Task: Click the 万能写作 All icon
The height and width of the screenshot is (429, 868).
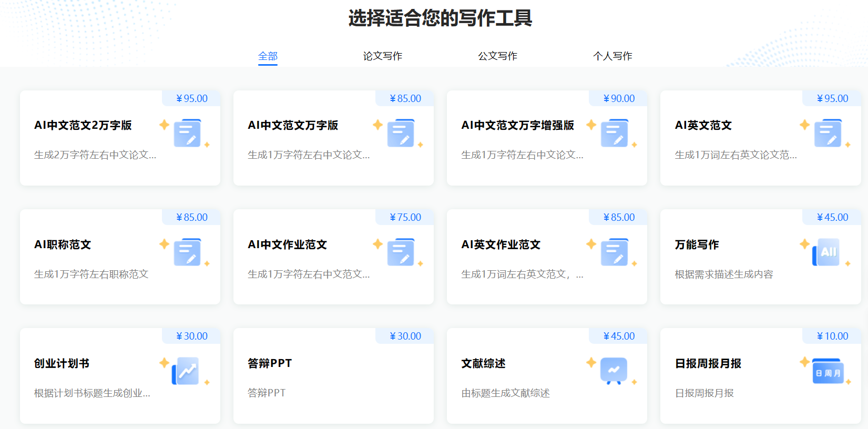Action: [x=826, y=252]
